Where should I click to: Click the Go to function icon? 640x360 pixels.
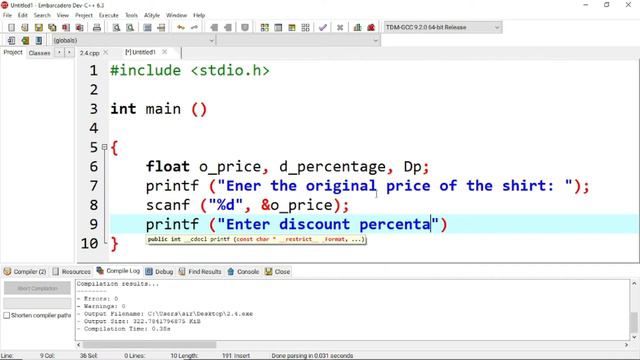click(x=148, y=27)
